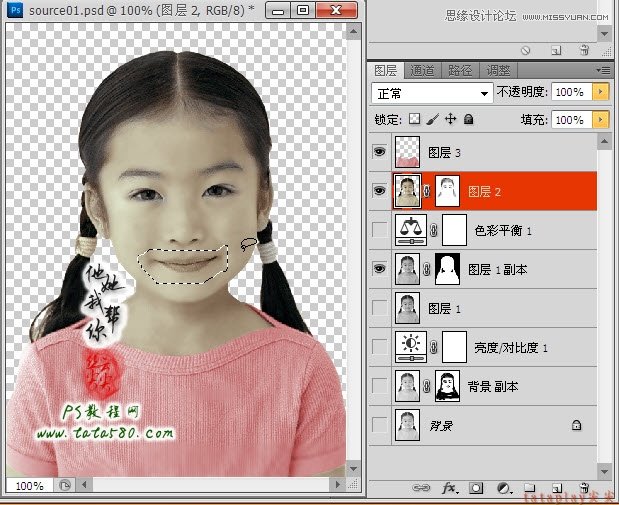Click the upper panel scroll down arrow
619x505 pixels.
604,34
